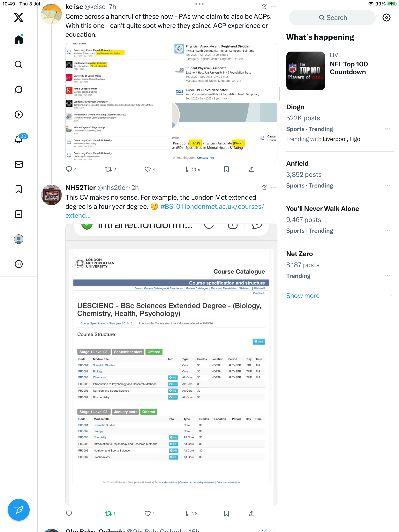Open settings gear next to Search

386,18
